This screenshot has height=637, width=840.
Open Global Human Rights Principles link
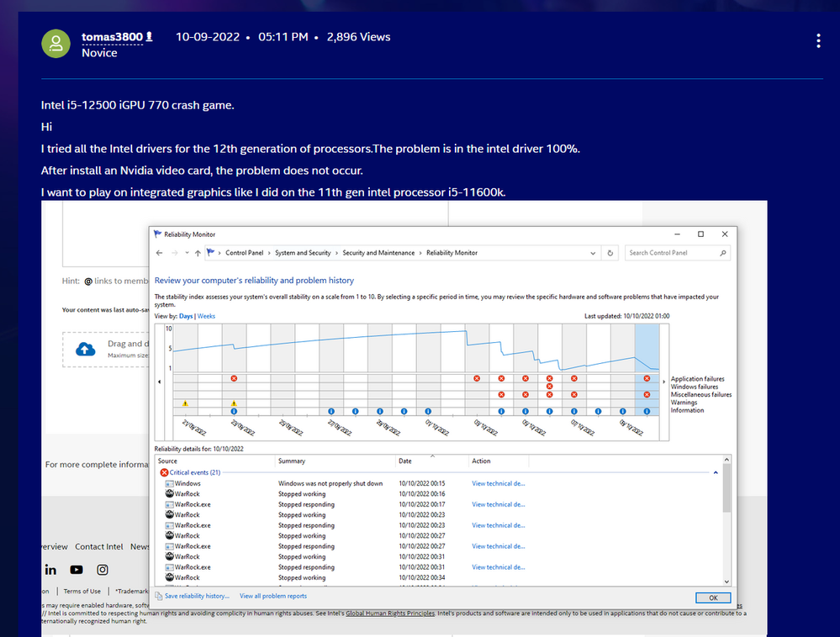390,613
